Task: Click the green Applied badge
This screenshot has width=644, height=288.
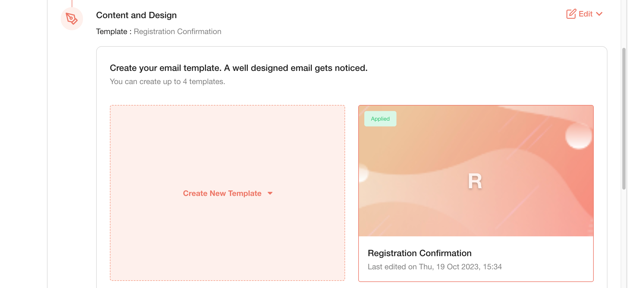Action: (x=380, y=119)
